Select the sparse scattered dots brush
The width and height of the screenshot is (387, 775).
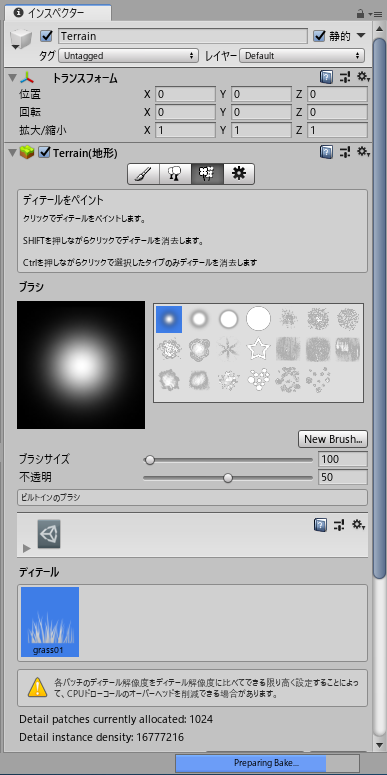(318, 381)
